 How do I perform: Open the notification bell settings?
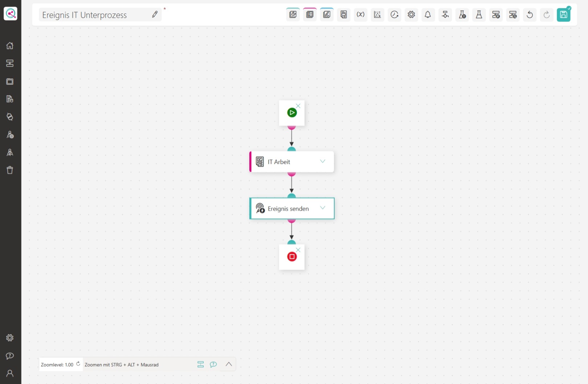428,15
